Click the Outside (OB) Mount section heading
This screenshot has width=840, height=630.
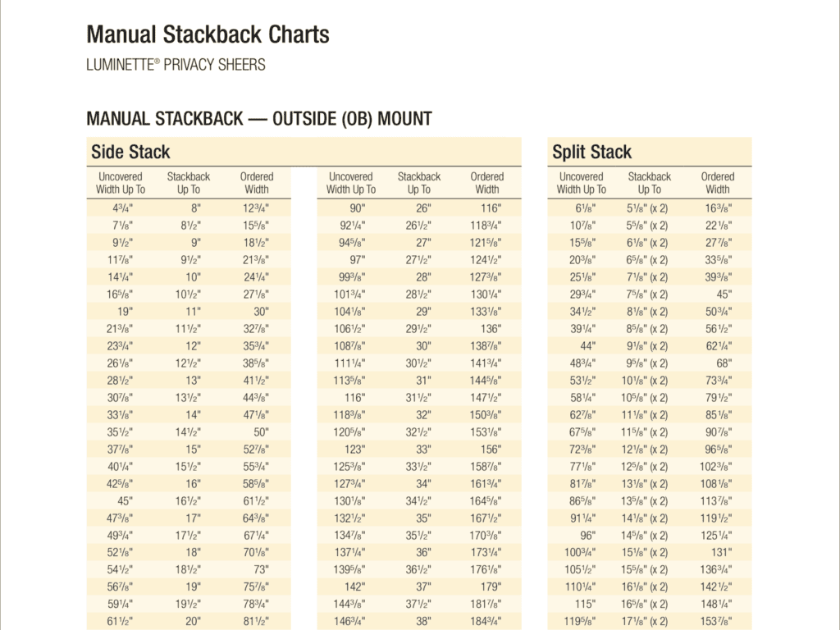click(259, 119)
